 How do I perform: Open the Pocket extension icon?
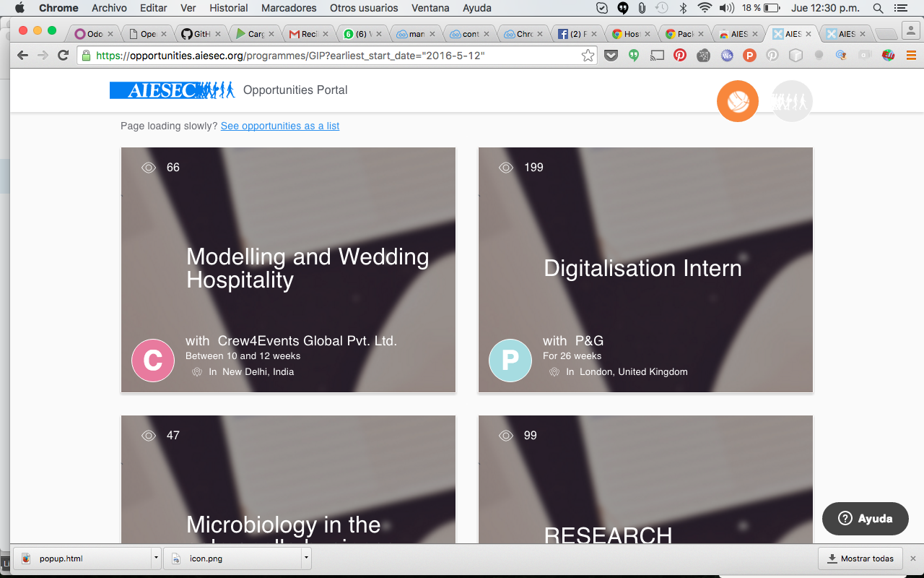[x=611, y=54]
